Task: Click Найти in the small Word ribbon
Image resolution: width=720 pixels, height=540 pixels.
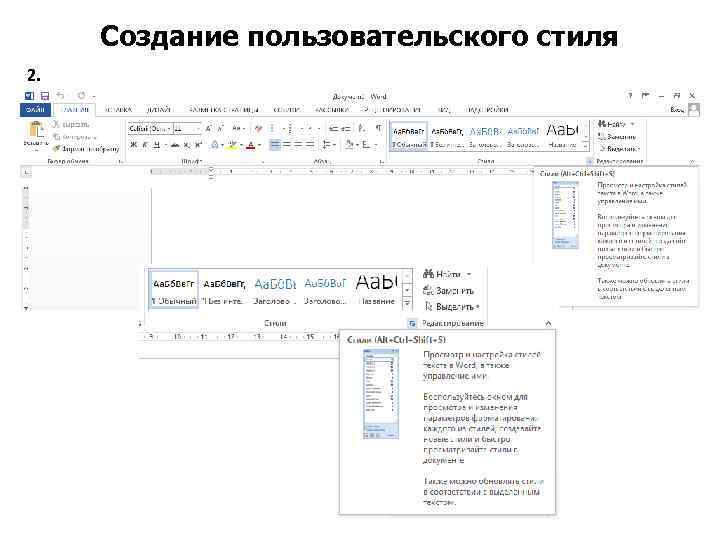Action: [616, 124]
